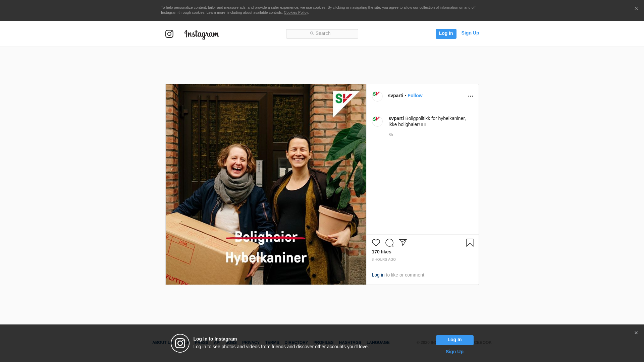The width and height of the screenshot is (644, 362).
Task: View the 170 likes count
Action: [x=381, y=252]
